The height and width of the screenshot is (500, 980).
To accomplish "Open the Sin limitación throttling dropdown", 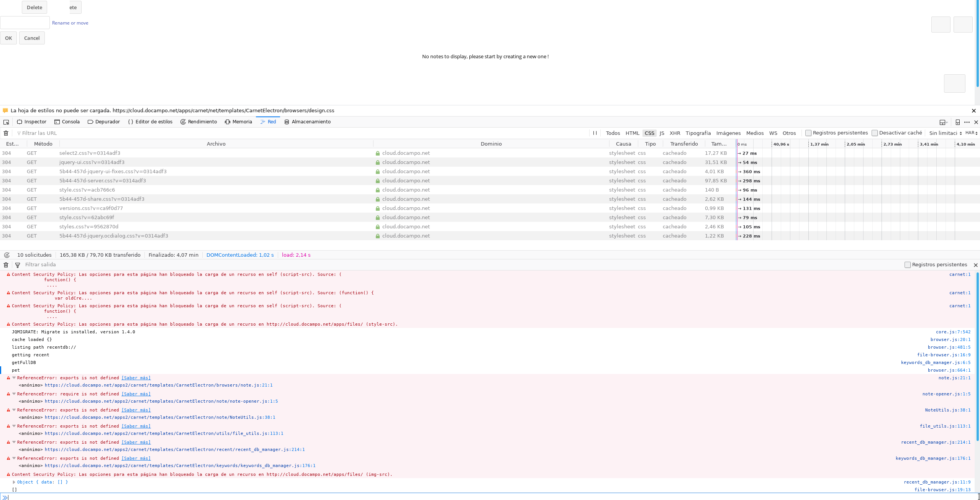I will point(945,133).
